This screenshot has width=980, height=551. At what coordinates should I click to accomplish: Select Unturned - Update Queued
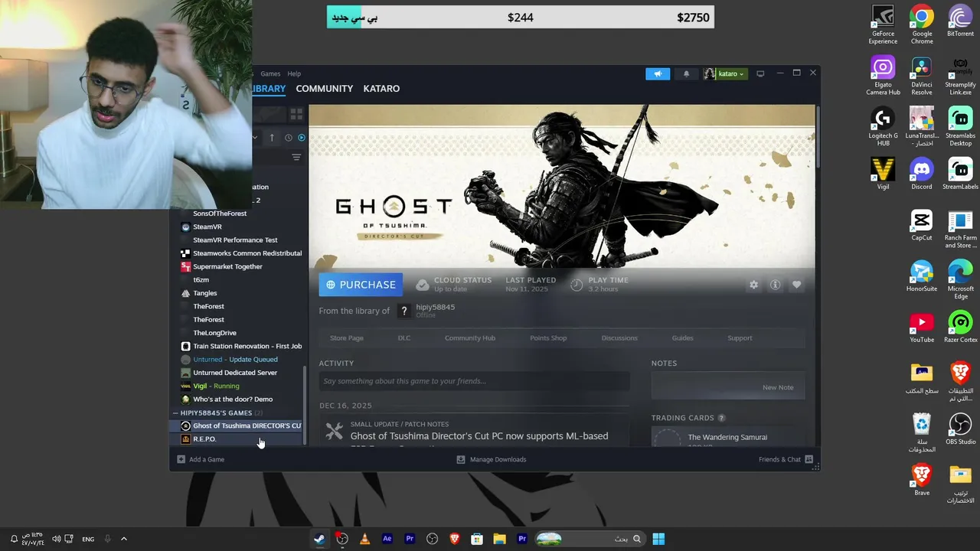[237, 360]
